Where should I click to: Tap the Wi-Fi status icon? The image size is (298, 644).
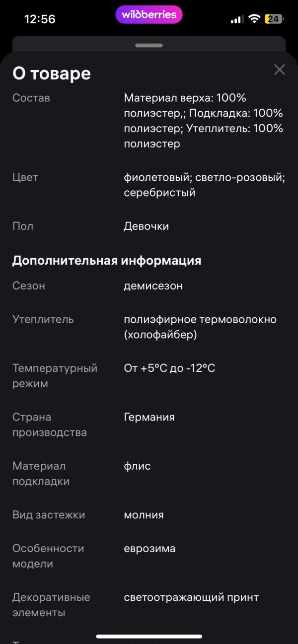click(255, 19)
